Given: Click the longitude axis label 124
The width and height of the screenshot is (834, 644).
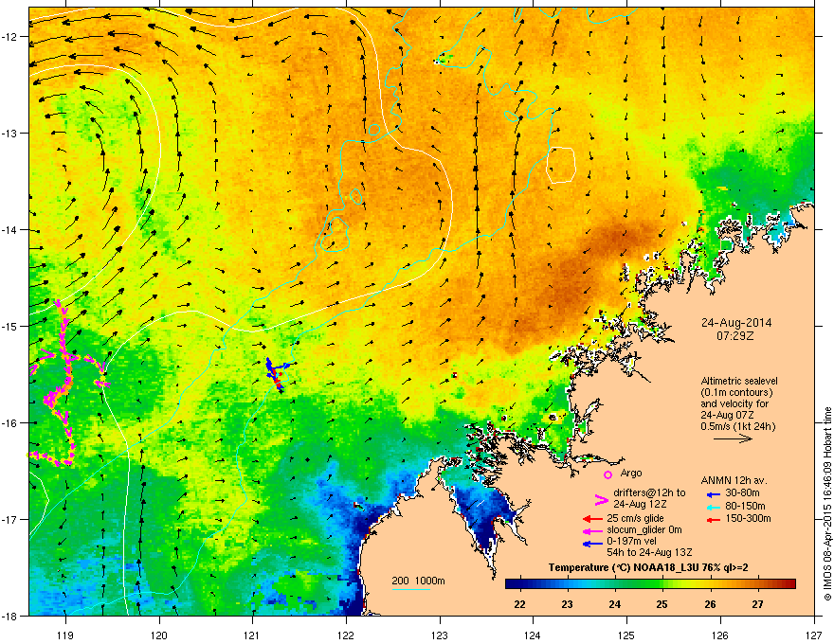Looking at the screenshot, I should (533, 635).
